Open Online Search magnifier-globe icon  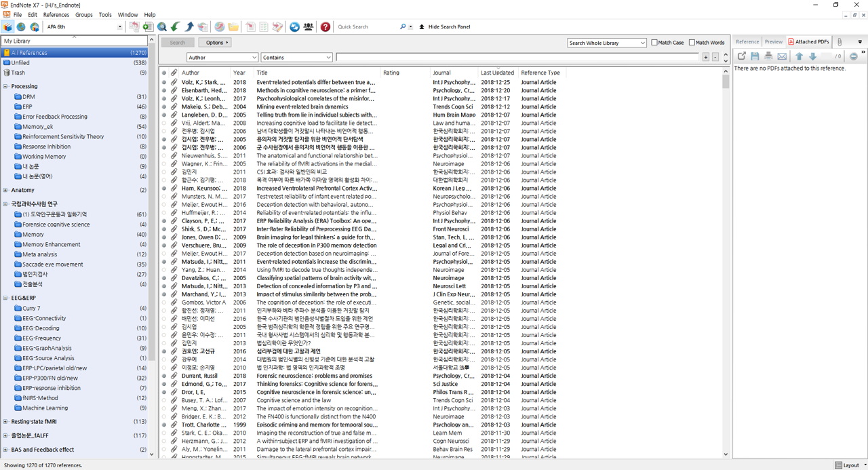[162, 27]
